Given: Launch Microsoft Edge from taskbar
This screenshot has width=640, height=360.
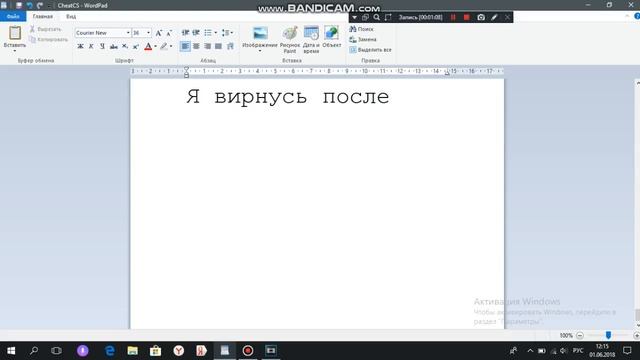Looking at the screenshot, I should tap(110, 351).
